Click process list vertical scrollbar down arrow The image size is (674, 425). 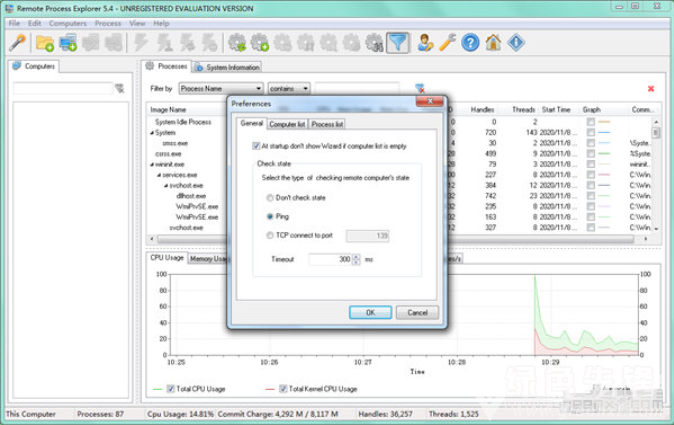click(656, 229)
